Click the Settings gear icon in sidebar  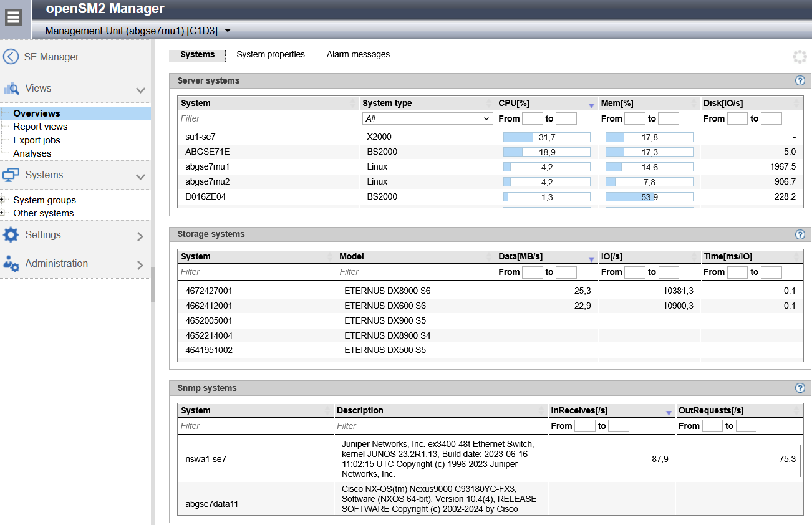pos(11,235)
